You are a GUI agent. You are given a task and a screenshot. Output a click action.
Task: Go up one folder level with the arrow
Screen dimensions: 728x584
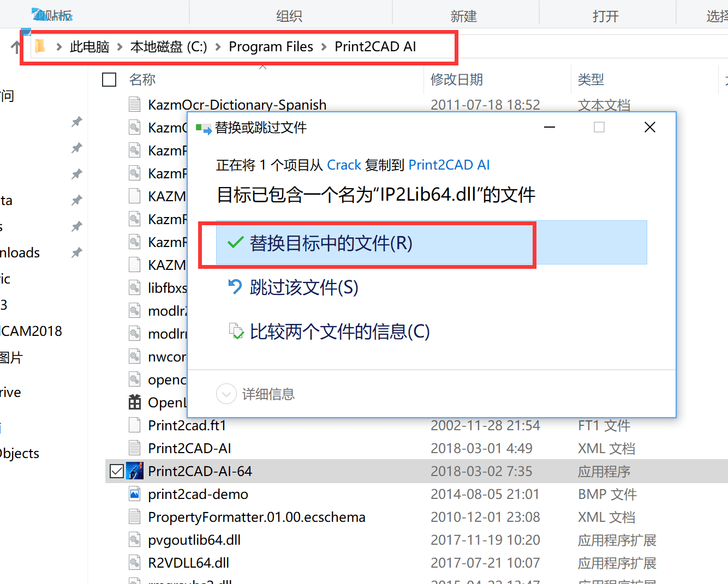pos(15,47)
